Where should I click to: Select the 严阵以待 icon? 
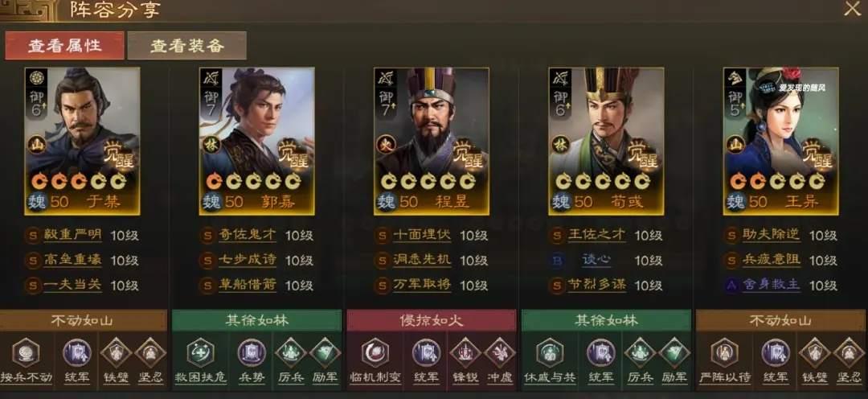(x=724, y=353)
